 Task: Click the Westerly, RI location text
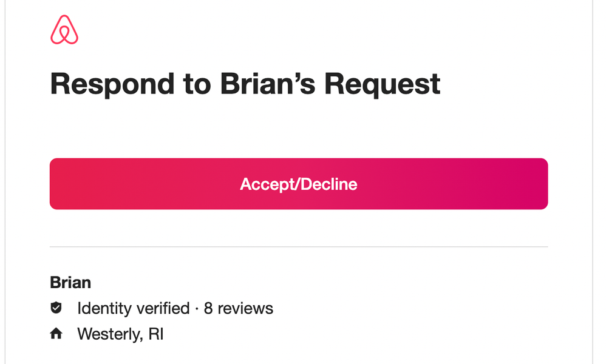(120, 334)
